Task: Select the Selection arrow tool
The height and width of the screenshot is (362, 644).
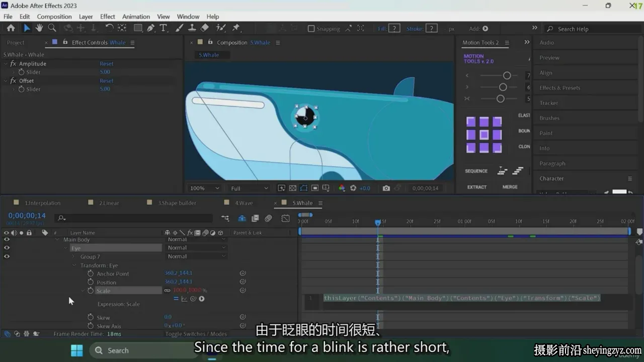Action: click(x=27, y=28)
